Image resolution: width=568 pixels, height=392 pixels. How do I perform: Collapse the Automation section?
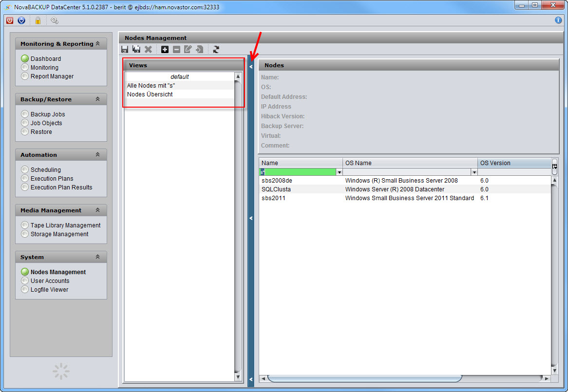click(x=97, y=154)
